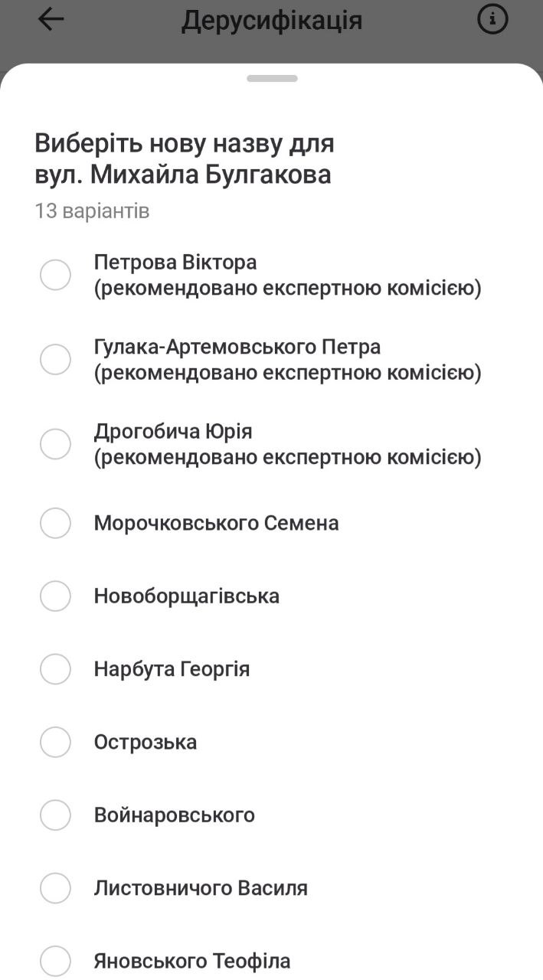
Task: Tap the bottom sheet drag handle
Action: click(272, 78)
